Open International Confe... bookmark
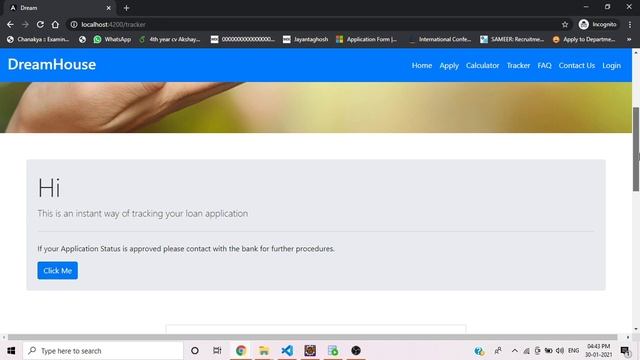 coord(440,39)
